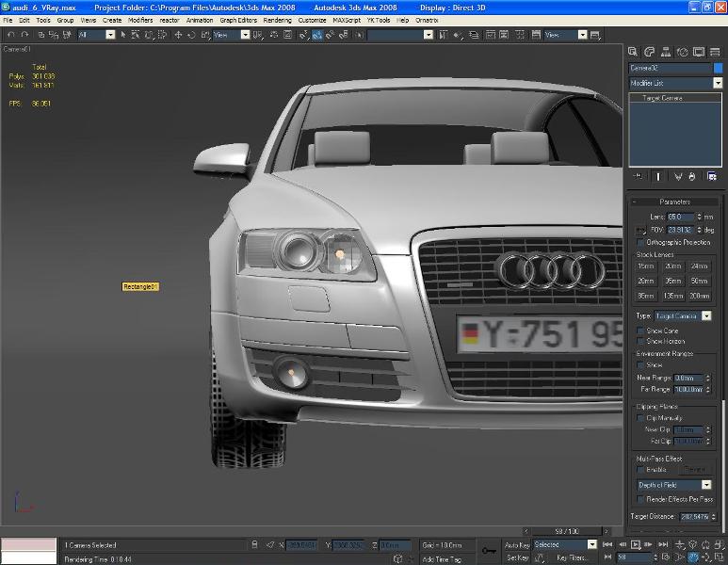The height and width of the screenshot is (565, 728).
Task: Open the Depth of Field effect dropdown
Action: [706, 485]
